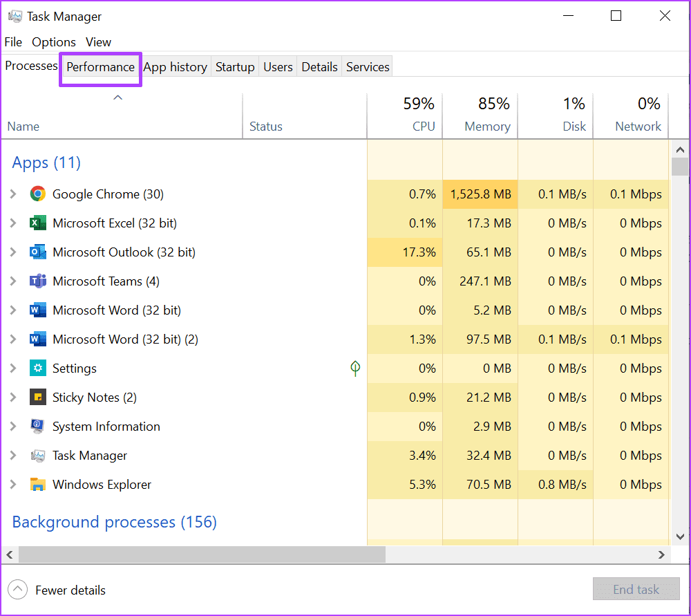
Task: Expand the Microsoft Outlook process group
Action: click(x=13, y=252)
